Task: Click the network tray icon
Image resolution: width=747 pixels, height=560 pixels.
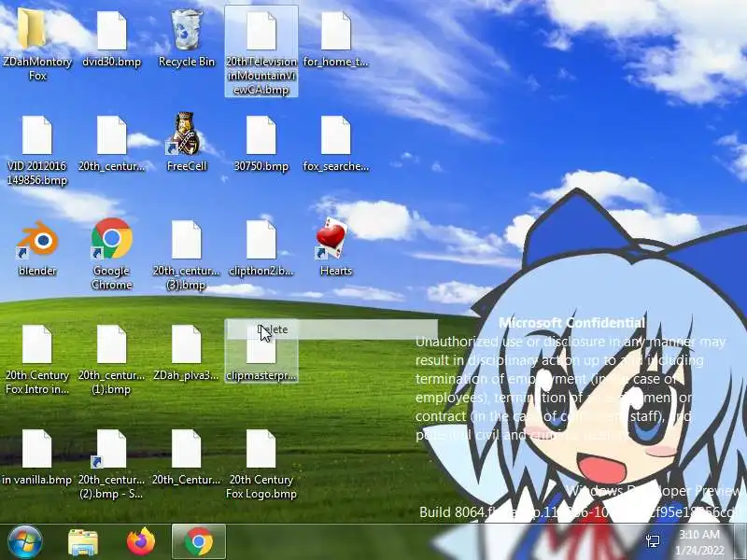Action: [x=653, y=540]
